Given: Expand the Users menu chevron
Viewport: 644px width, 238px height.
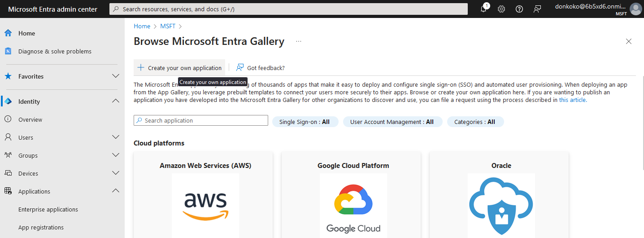Looking at the screenshot, I should point(116,137).
